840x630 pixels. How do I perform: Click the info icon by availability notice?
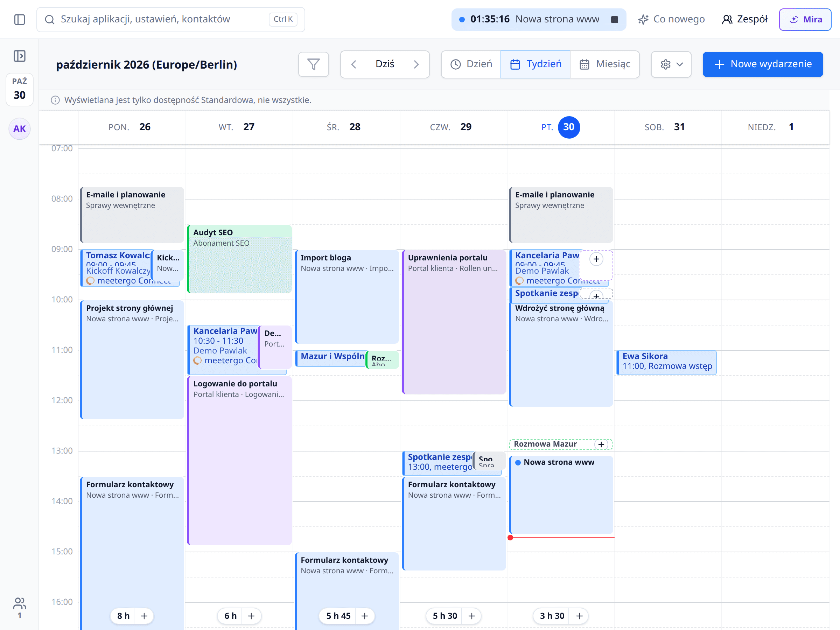coord(55,100)
